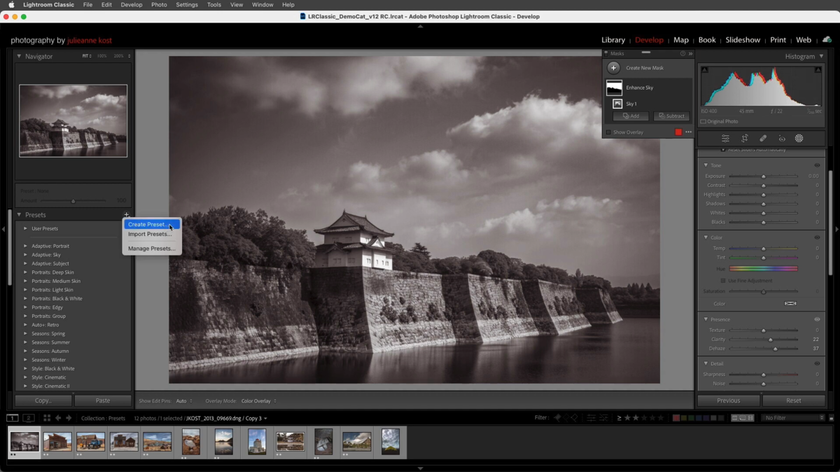840x472 pixels.
Task: Go back with left arrow in filmstrip bar
Action: (x=58, y=418)
